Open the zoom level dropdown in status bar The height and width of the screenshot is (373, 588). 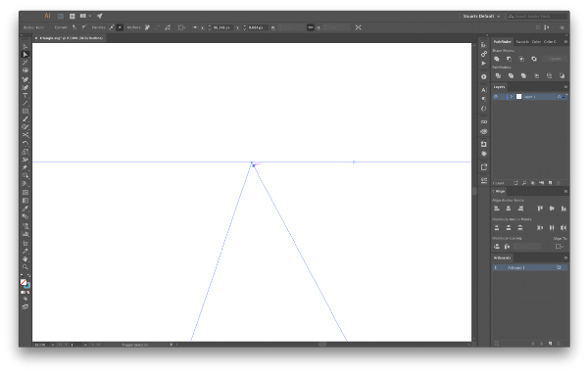coord(53,345)
